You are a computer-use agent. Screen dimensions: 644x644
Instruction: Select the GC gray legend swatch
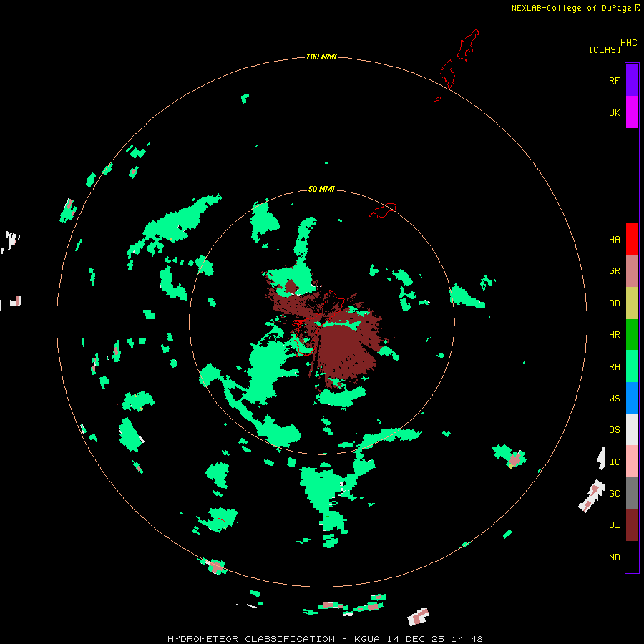click(x=632, y=493)
